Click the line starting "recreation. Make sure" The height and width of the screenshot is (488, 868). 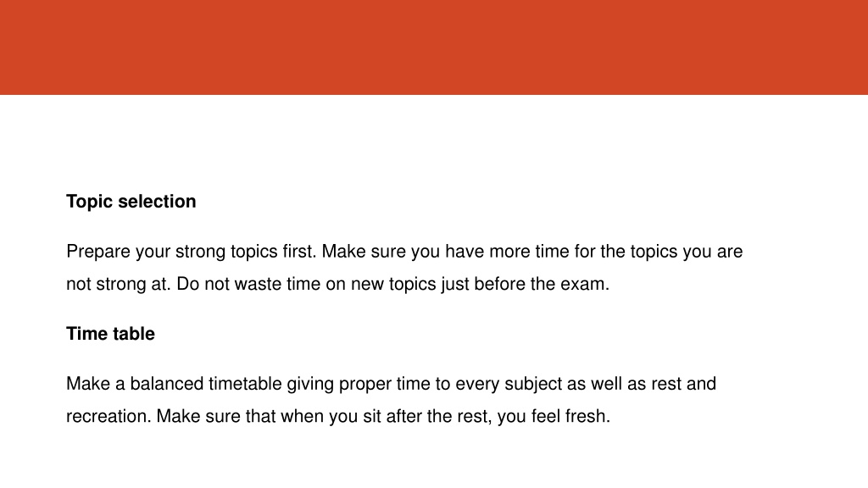tap(338, 416)
